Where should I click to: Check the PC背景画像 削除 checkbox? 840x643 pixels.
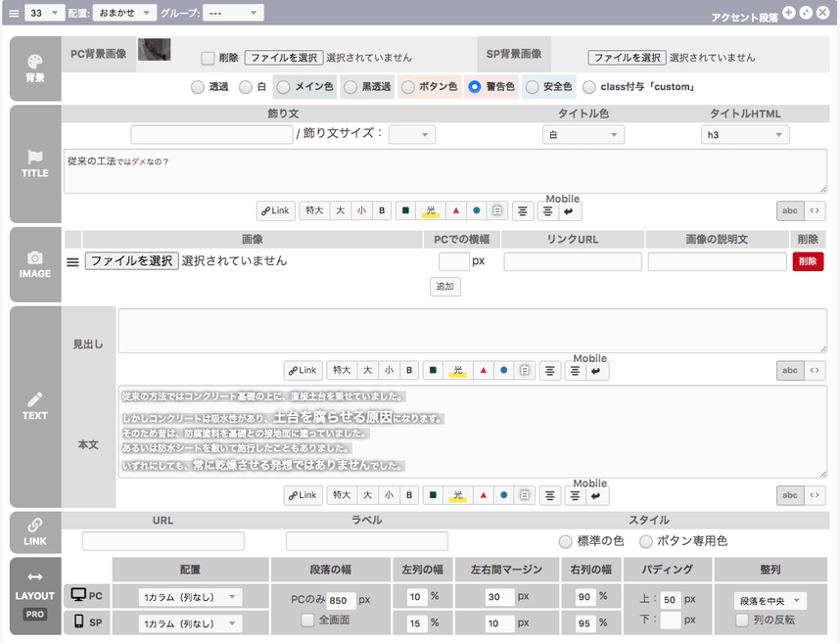208,58
